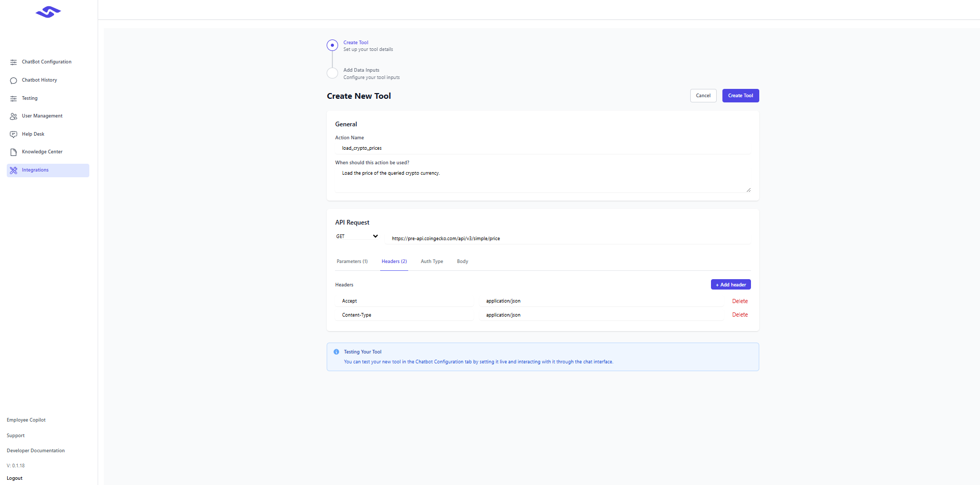
Task: Delete the Content-Type header row
Action: pos(740,315)
